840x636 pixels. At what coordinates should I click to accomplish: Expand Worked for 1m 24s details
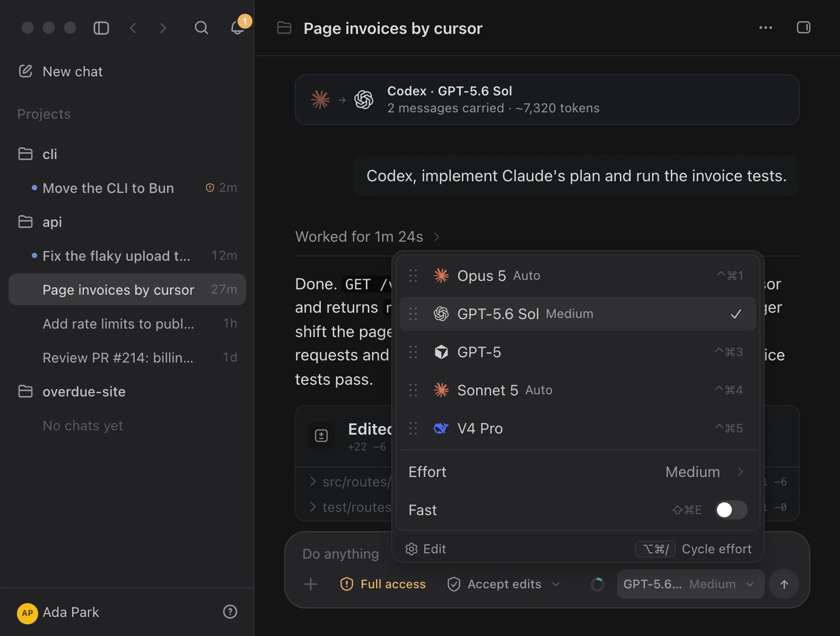click(367, 236)
